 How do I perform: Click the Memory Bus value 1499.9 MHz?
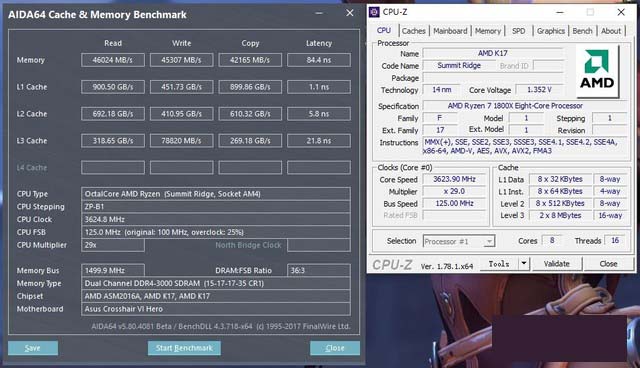tap(113, 270)
